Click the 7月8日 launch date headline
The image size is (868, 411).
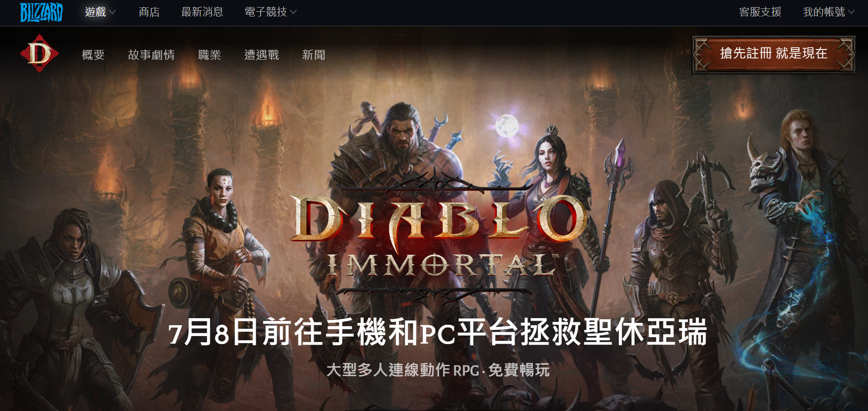[x=438, y=332]
